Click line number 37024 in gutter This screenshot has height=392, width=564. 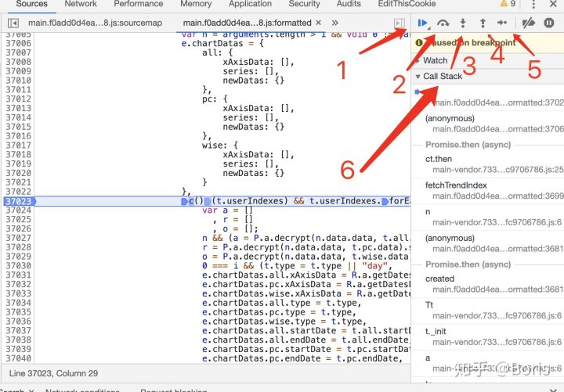19,210
